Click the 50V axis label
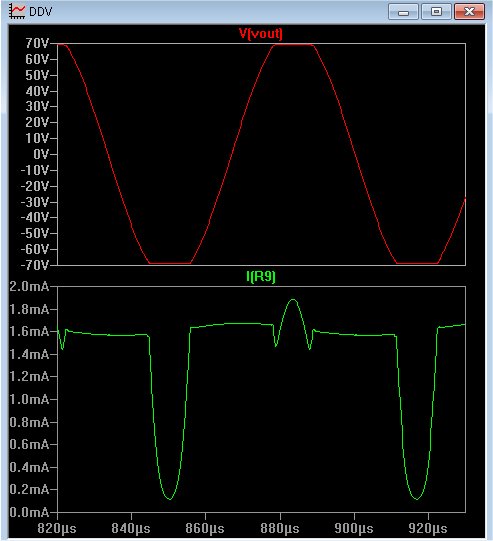Screen dimensions: 493x541 (x=37, y=75)
